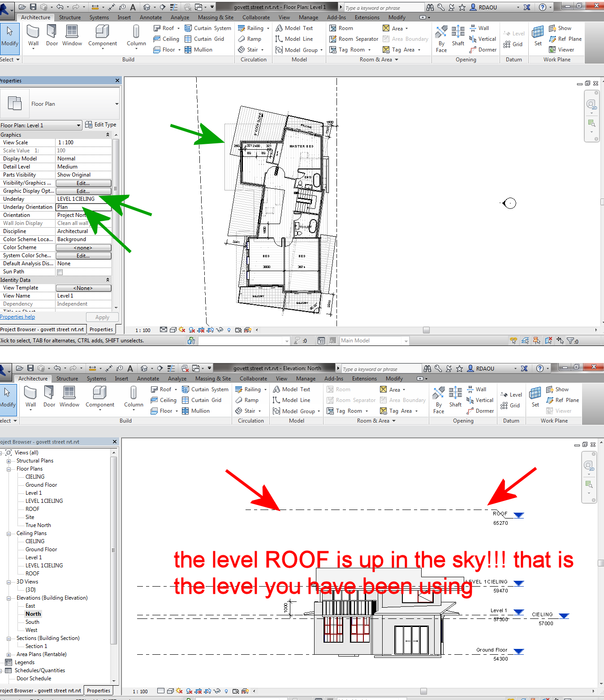This screenshot has height=700, width=604.
Task: Click Apply button in Properties panel
Action: pyautogui.click(x=102, y=317)
